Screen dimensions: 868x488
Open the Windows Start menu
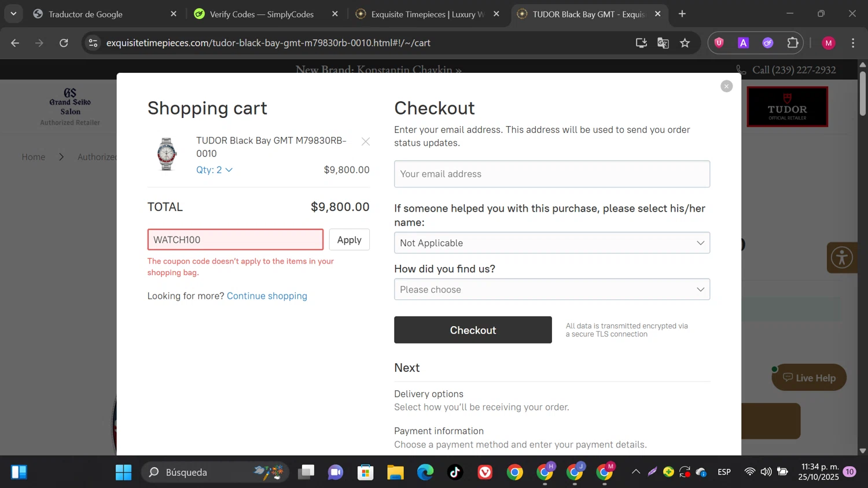pyautogui.click(x=123, y=472)
